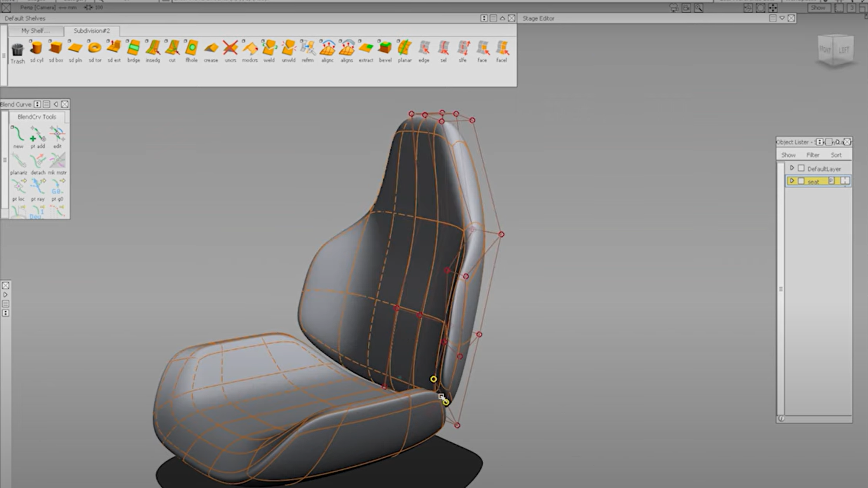Select the crease tool
Viewport: 868px width, 488px height.
point(211,50)
